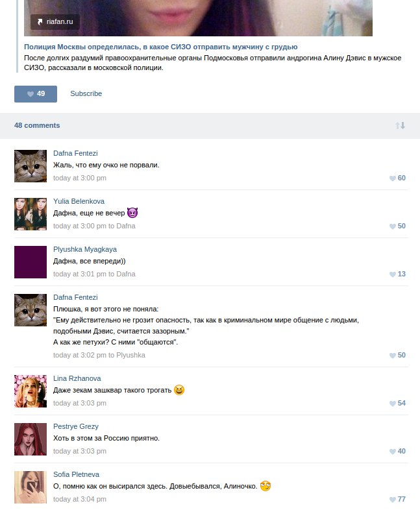420x510 pixels.
Task: Open the riafan.ru source link badge
Action: pos(55,22)
